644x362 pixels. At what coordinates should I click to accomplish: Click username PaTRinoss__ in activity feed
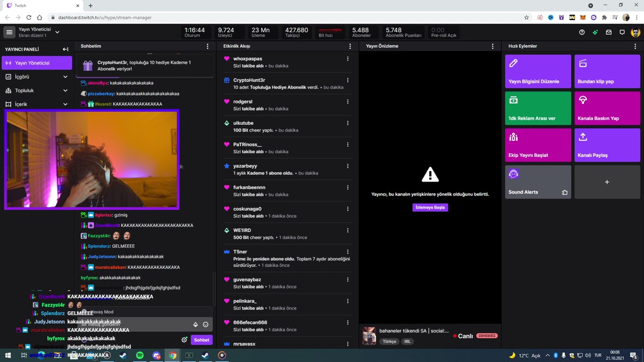(247, 144)
